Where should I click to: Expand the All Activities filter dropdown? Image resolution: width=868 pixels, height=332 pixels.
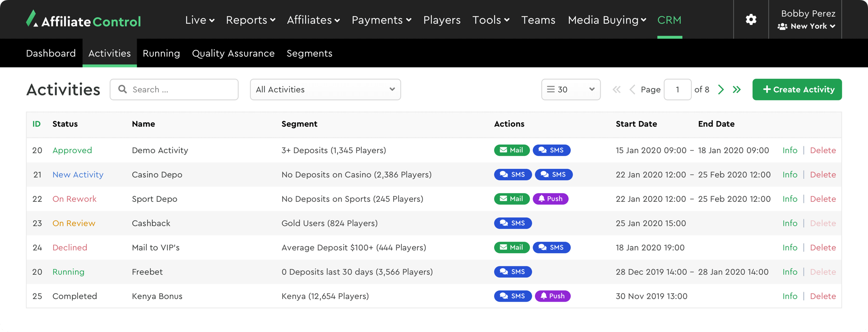(x=325, y=89)
